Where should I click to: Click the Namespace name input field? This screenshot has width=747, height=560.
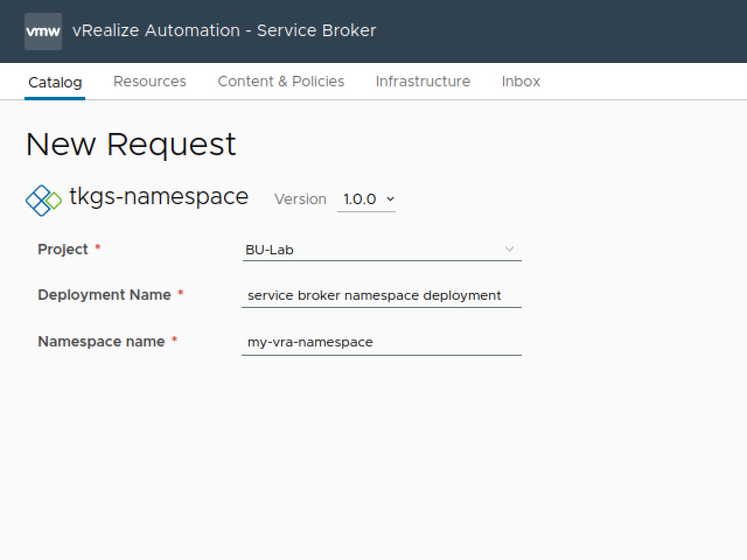tap(382, 342)
